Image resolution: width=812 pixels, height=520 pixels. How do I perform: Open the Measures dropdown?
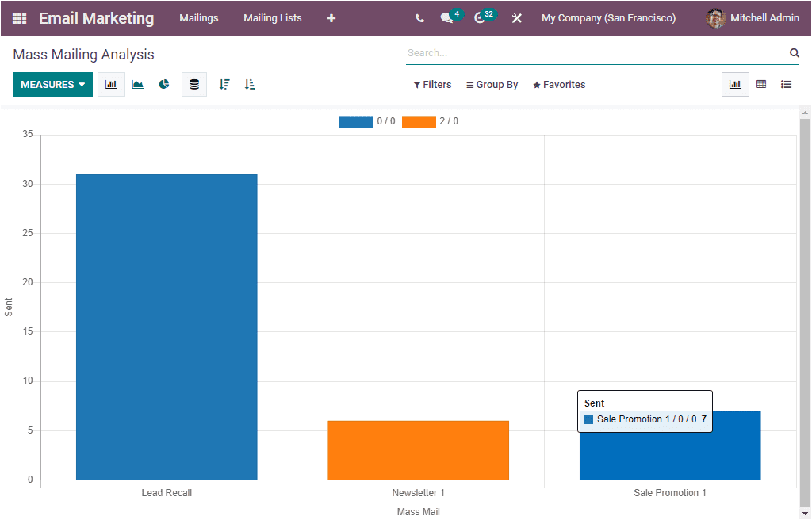pyautogui.click(x=52, y=84)
